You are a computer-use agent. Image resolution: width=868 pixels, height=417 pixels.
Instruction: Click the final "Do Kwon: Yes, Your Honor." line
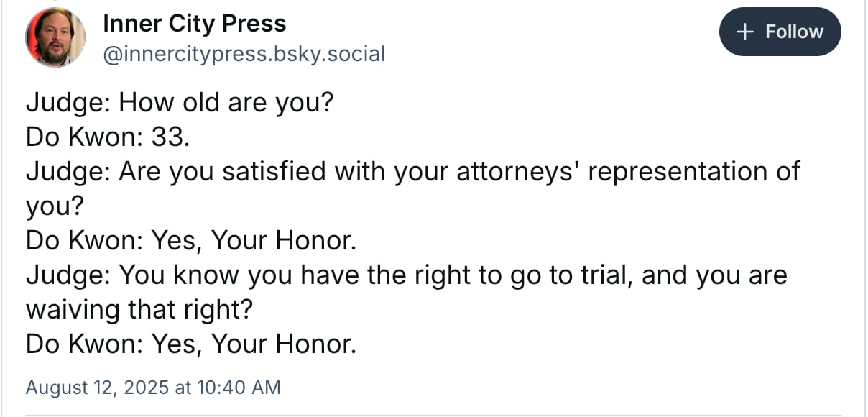[x=191, y=344]
